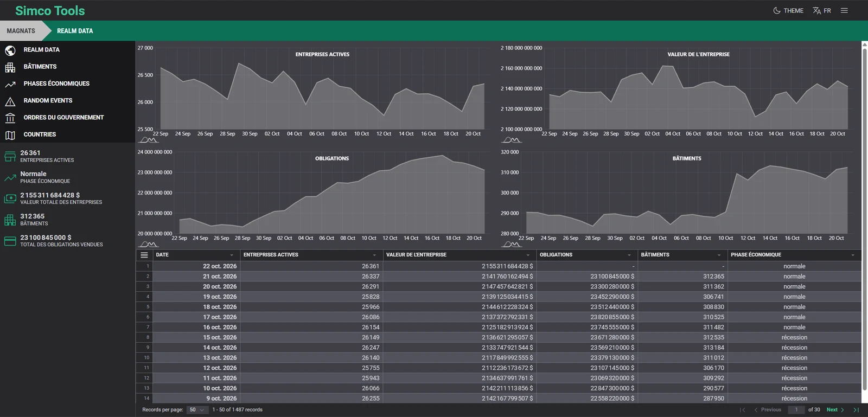
Task: Toggle the dark/light THEME
Action: pos(788,10)
